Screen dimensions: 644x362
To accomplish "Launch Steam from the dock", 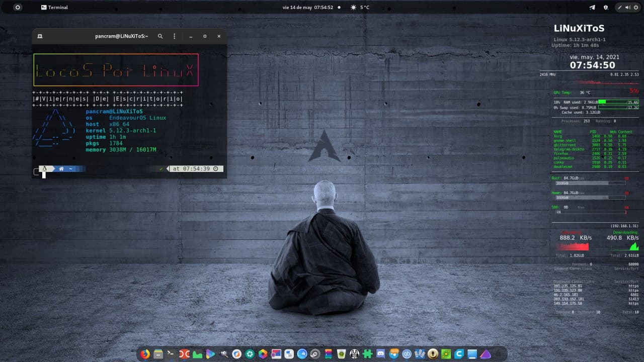I will (315, 354).
